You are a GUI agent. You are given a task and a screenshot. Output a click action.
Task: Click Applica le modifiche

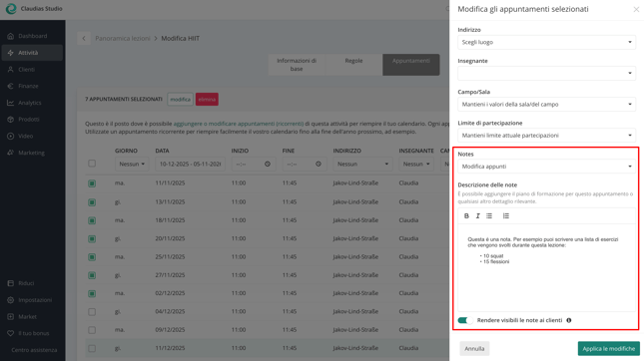point(609,349)
